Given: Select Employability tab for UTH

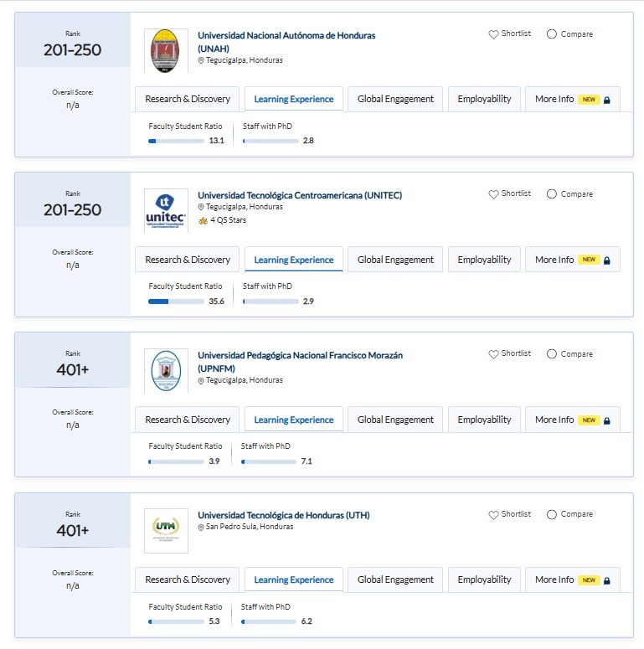Looking at the screenshot, I should (484, 579).
